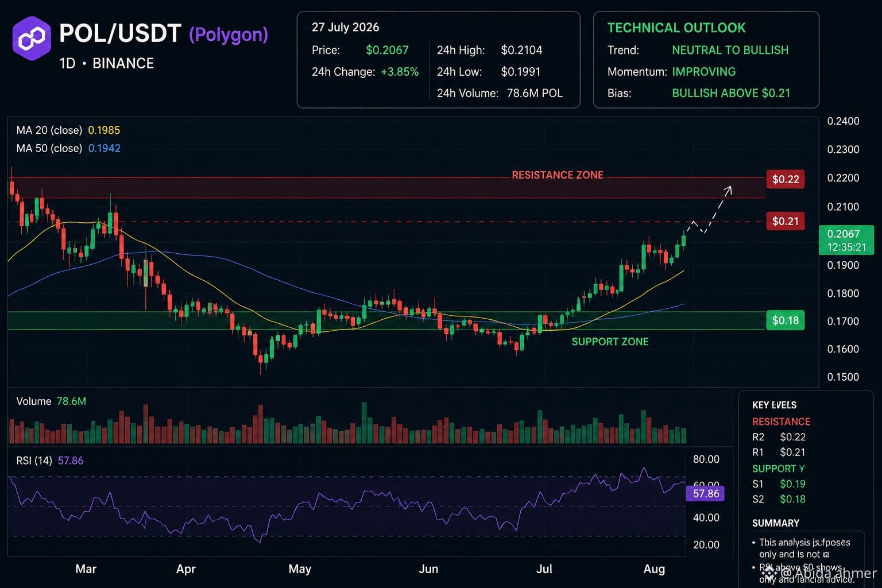Image resolution: width=882 pixels, height=588 pixels.
Task: Click the Volume 78.6M indicator label
Action: [x=51, y=401]
